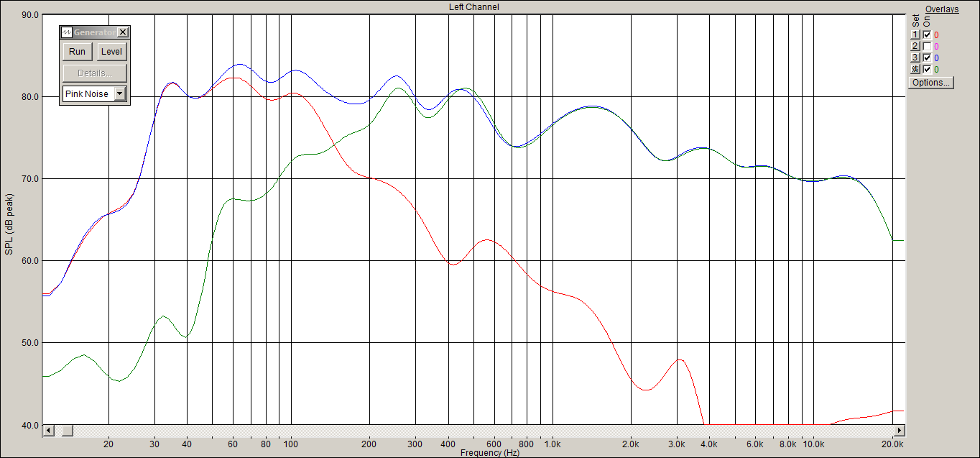Click the SPL (dB peak) axis label
The width and height of the screenshot is (980, 458).
point(10,224)
